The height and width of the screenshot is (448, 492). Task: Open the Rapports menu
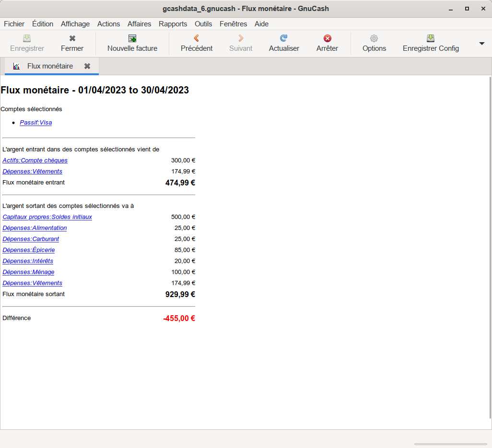coord(173,24)
